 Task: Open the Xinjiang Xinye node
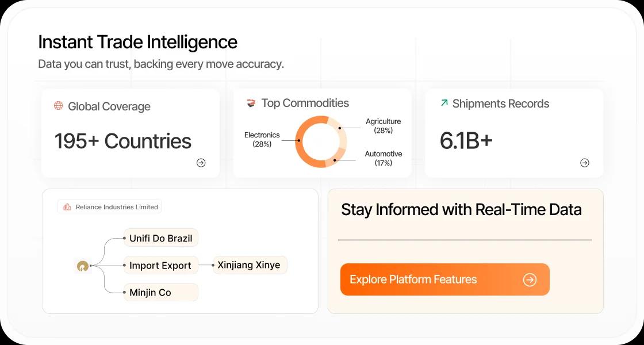click(250, 265)
